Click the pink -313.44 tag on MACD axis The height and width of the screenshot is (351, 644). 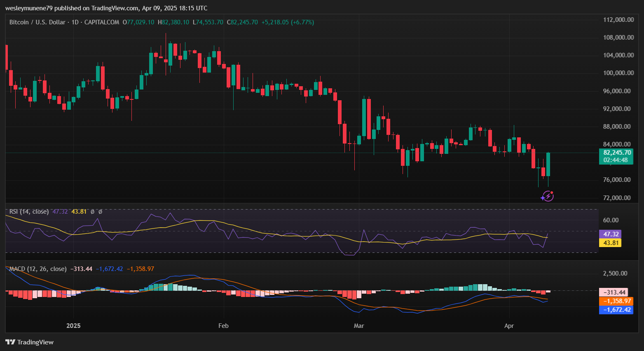[614, 292]
